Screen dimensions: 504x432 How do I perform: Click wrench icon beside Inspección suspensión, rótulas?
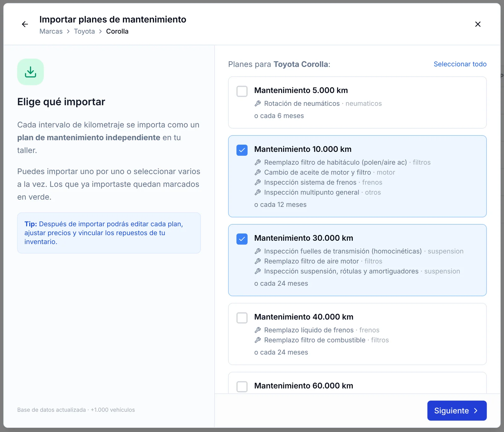258,271
